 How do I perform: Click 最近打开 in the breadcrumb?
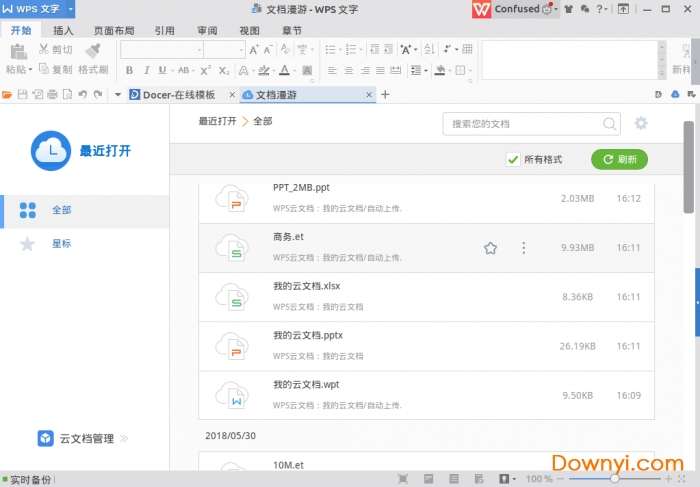click(217, 121)
